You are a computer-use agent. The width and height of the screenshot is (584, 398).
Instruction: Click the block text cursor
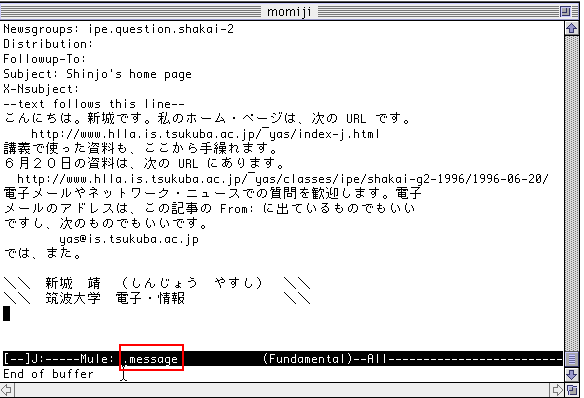click(7, 313)
